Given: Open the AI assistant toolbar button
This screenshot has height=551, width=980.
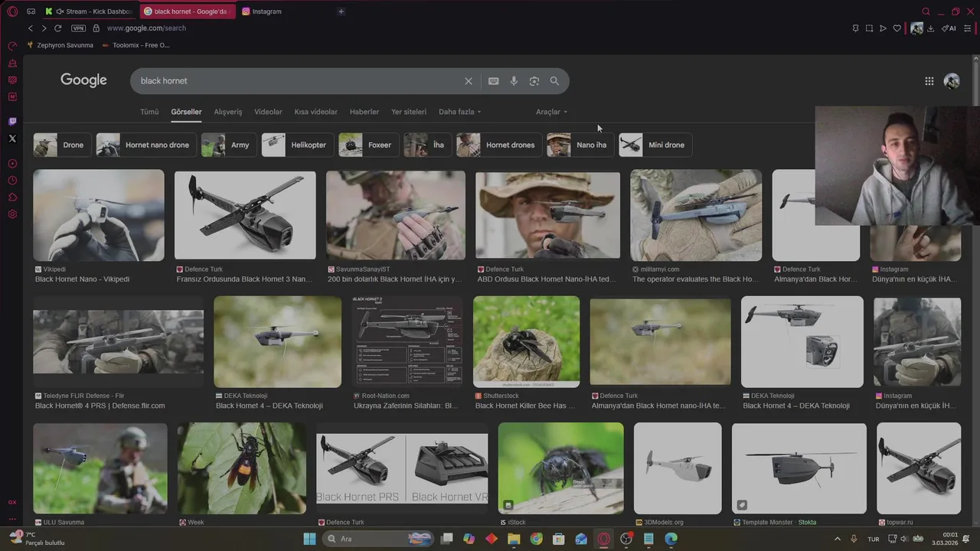Looking at the screenshot, I should click(949, 28).
